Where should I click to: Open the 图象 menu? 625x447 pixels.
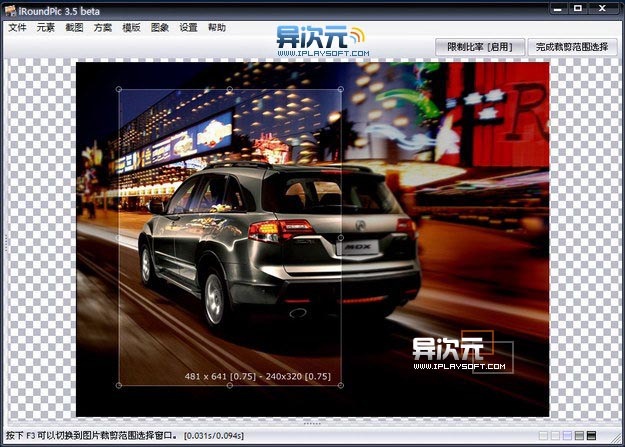(x=160, y=28)
